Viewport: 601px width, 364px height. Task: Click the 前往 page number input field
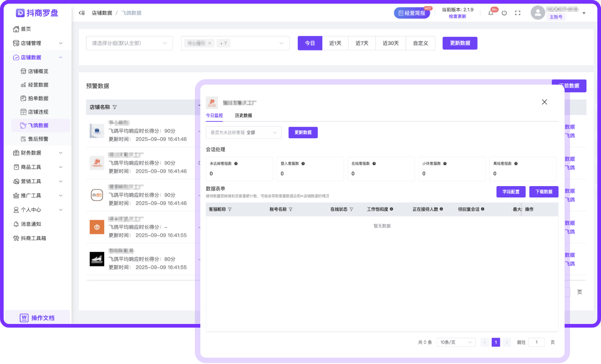pyautogui.click(x=536, y=342)
